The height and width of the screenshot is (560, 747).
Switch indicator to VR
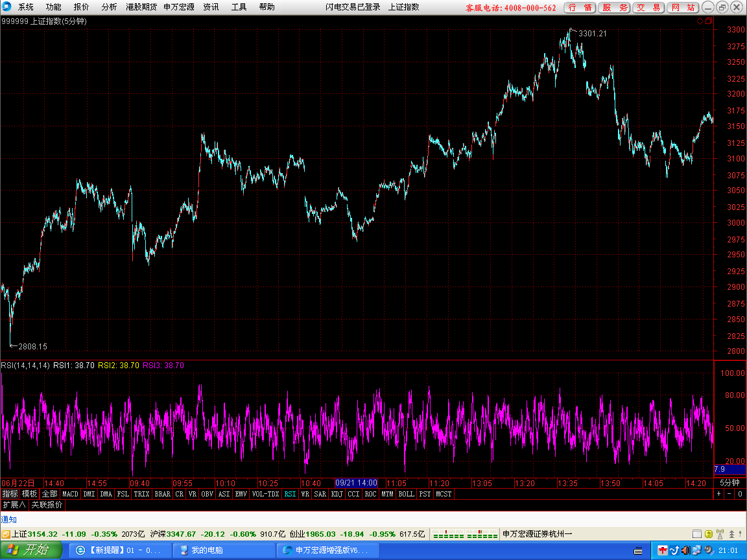click(x=193, y=494)
